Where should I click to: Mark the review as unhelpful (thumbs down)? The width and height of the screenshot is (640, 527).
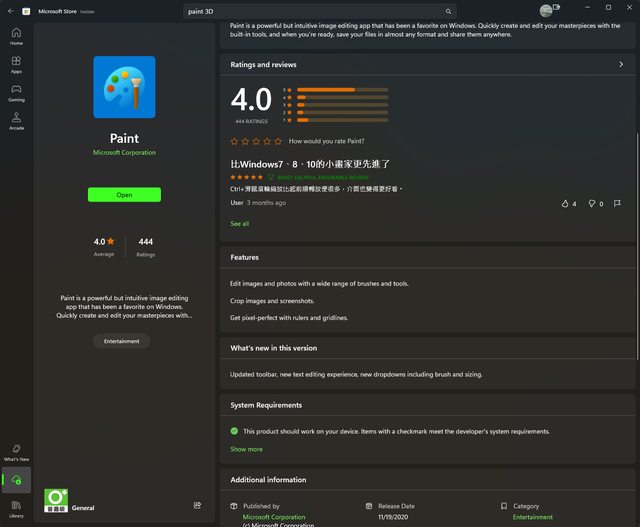pyautogui.click(x=591, y=203)
